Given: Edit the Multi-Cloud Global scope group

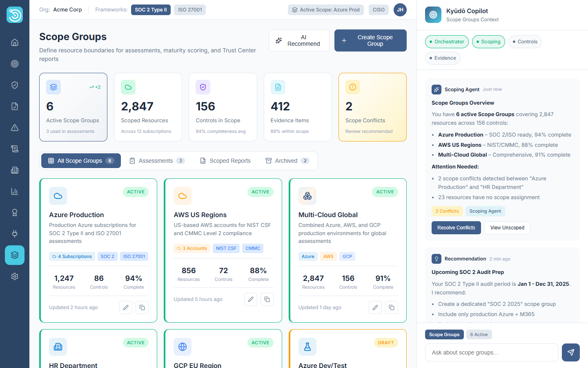Looking at the screenshot, I should pos(375,307).
